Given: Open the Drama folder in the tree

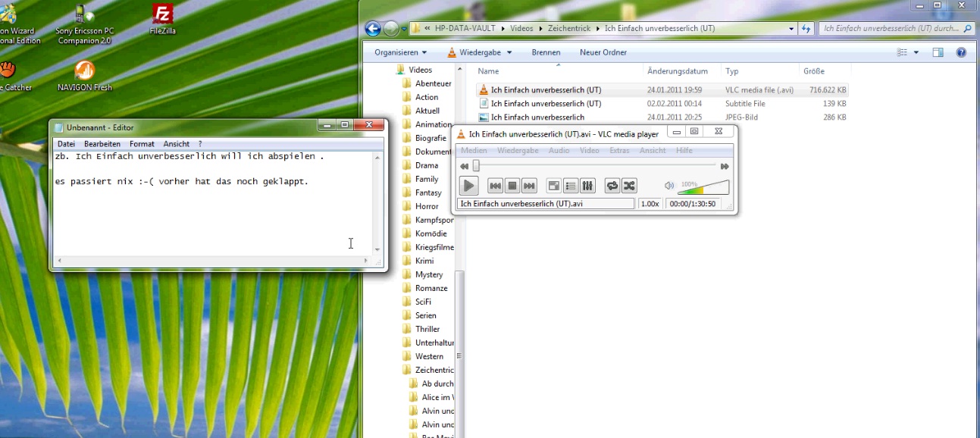Looking at the screenshot, I should (427, 165).
